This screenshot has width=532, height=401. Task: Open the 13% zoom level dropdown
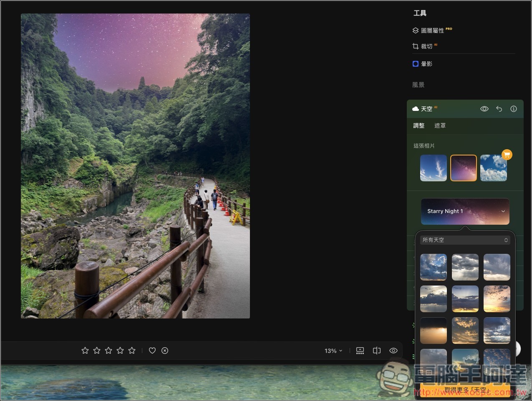[x=333, y=351]
